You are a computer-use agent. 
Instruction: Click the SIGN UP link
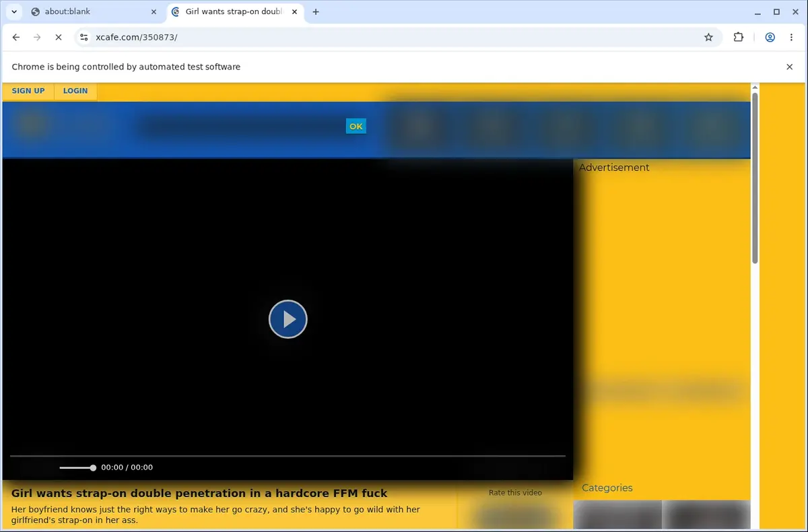[28, 91]
